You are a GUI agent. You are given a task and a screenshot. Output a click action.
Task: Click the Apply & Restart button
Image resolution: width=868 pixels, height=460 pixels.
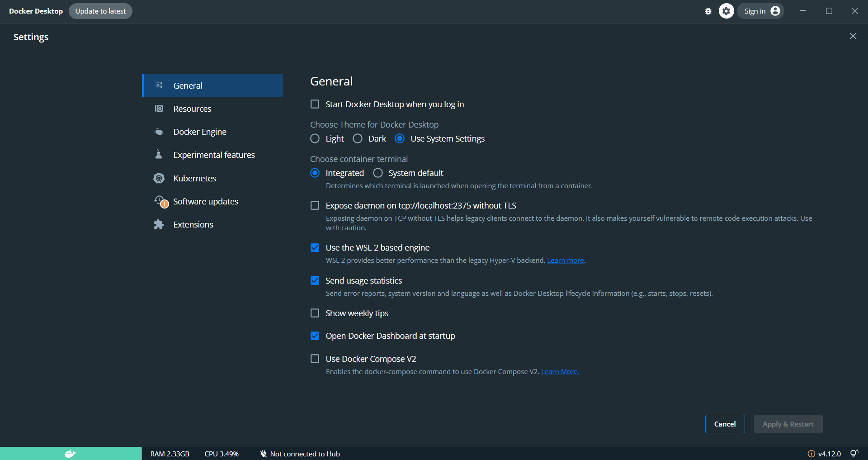[788, 424]
